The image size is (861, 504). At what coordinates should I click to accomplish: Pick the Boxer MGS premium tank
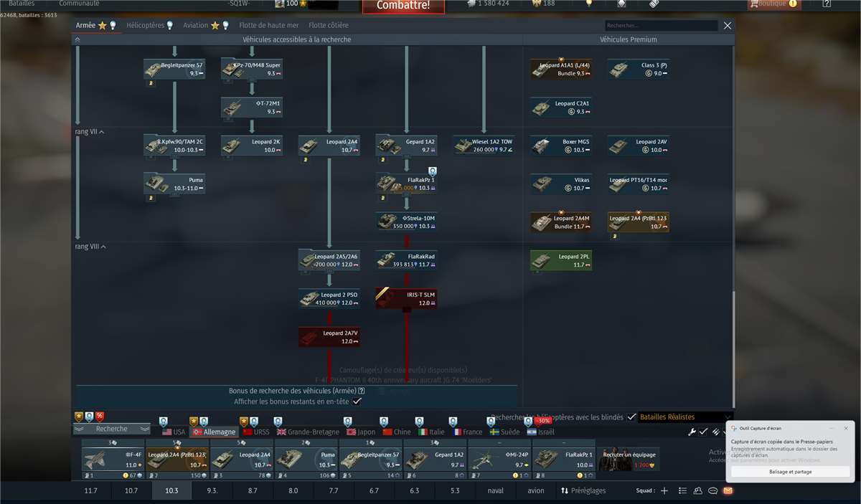[x=561, y=146]
